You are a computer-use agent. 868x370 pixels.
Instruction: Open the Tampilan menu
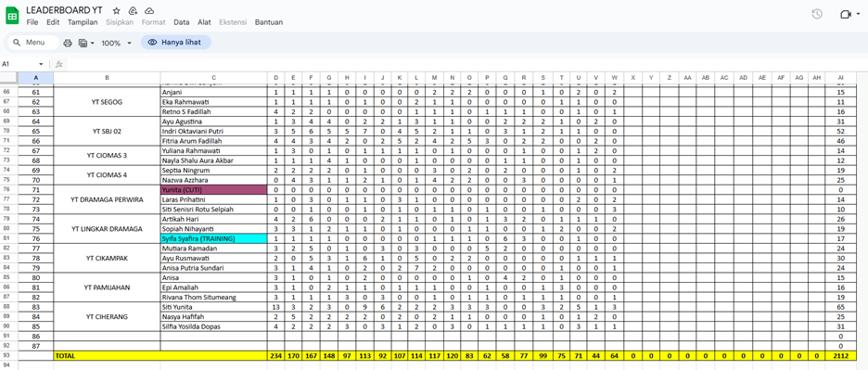pyautogui.click(x=83, y=22)
